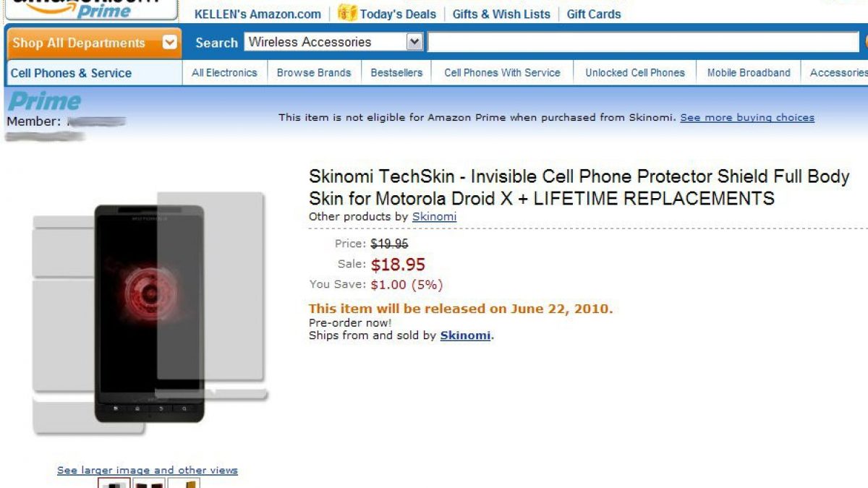The height and width of the screenshot is (488, 868).
Task: Go to the All Electronics tab
Action: click(x=224, y=73)
